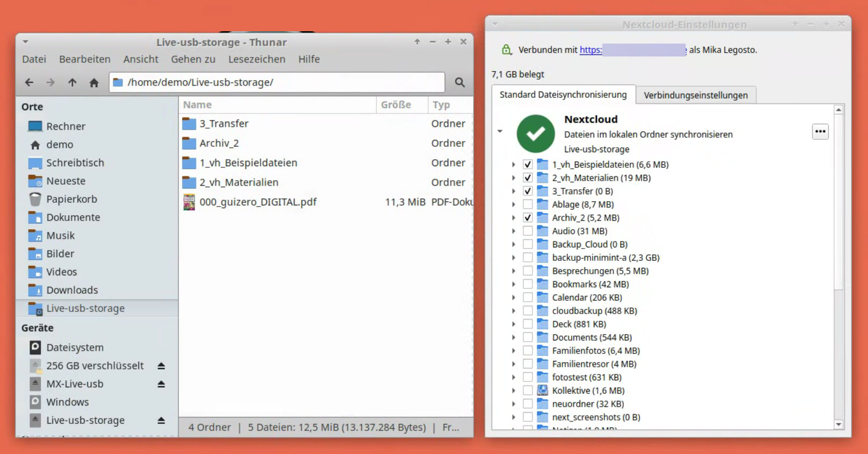Eject the 256 GB verschlüsselt drive
This screenshot has height=454, width=868.
(161, 366)
